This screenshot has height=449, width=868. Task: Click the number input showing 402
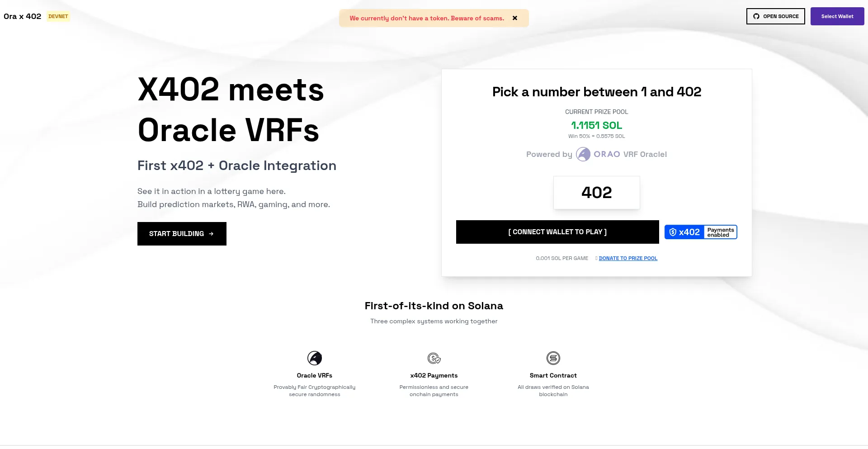596,193
